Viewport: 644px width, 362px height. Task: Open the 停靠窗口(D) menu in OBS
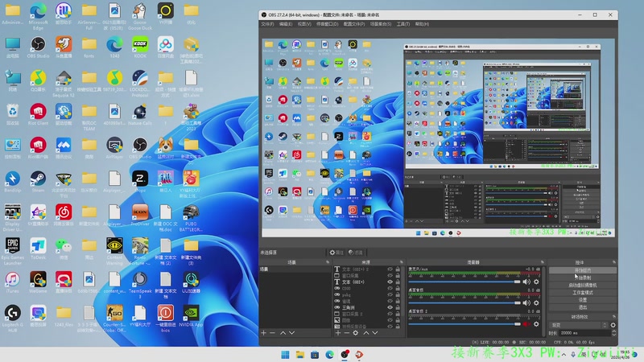click(328, 24)
